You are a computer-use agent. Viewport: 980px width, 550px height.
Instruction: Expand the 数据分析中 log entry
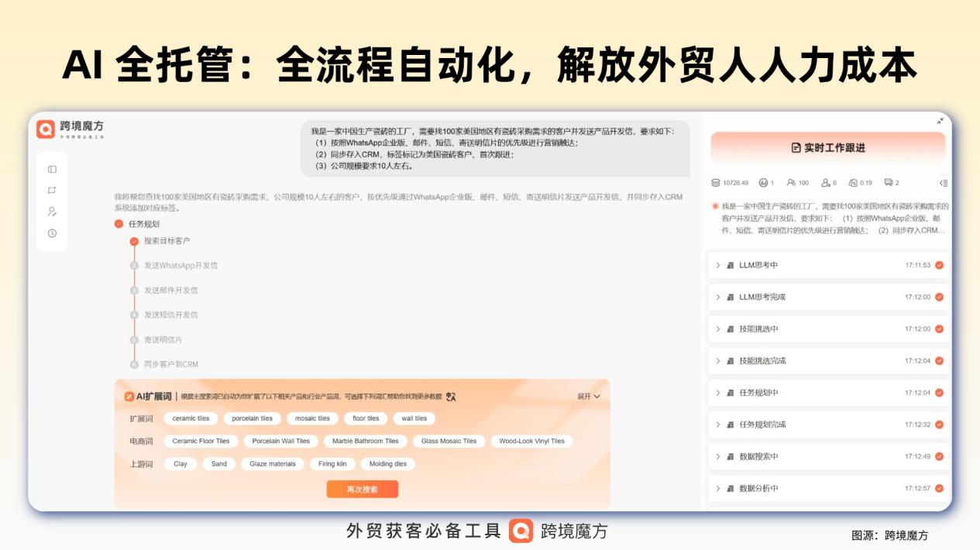pyautogui.click(x=718, y=488)
